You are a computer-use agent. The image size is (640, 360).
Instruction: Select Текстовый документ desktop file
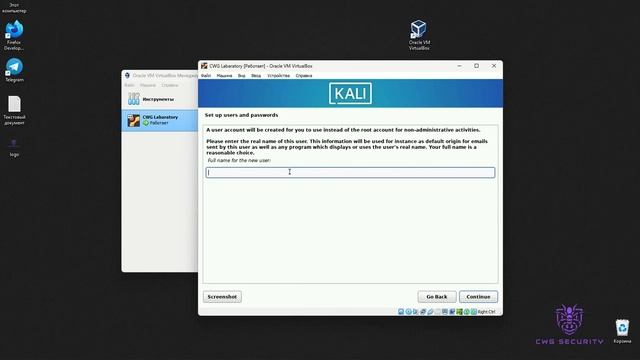(14, 110)
